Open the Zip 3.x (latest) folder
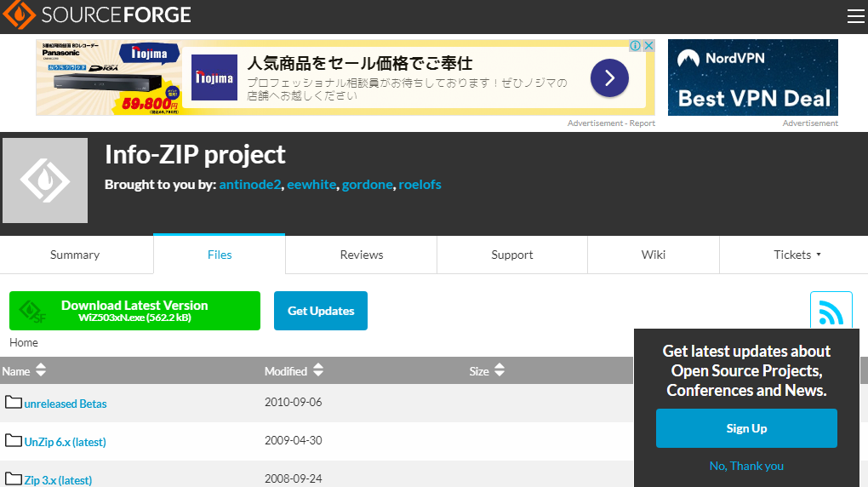Screen dimensions: 868x487 (x=58, y=480)
